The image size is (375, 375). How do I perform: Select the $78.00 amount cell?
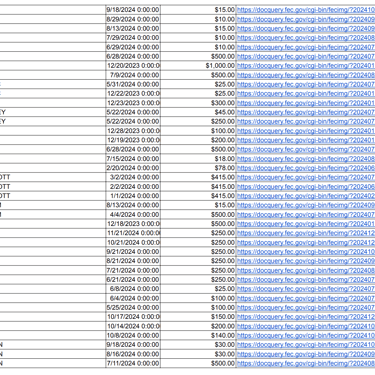(x=198, y=168)
